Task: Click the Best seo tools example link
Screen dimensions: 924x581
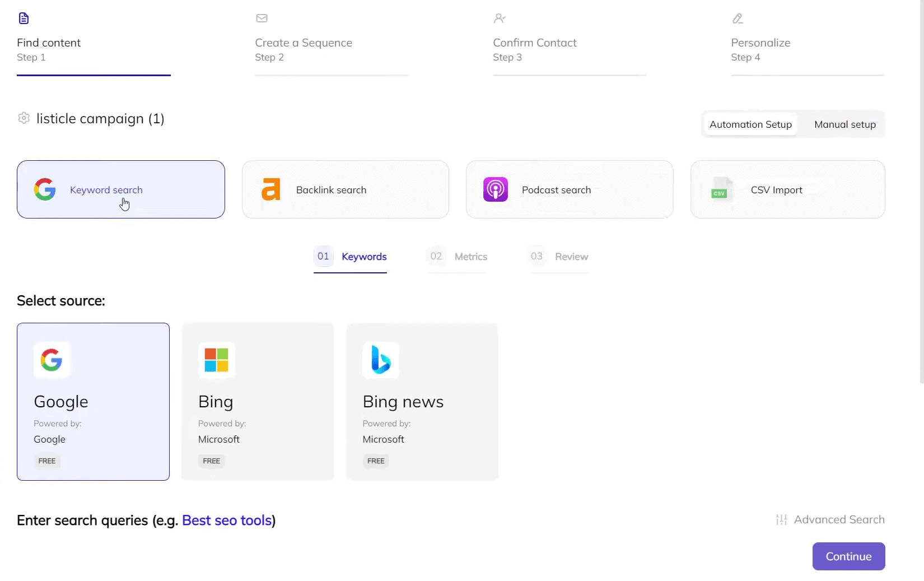Action: 227,520
